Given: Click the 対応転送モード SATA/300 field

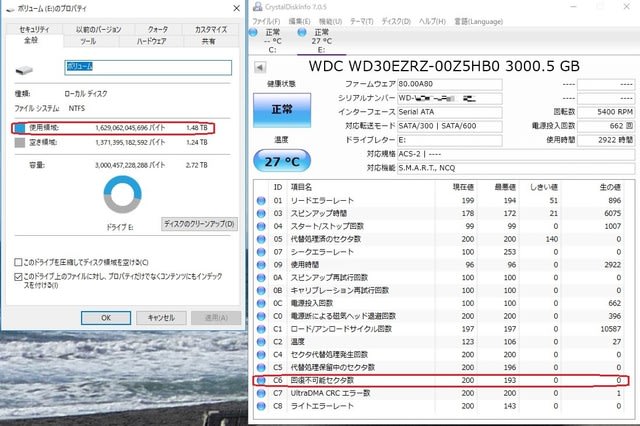Looking at the screenshot, I should (x=449, y=126).
